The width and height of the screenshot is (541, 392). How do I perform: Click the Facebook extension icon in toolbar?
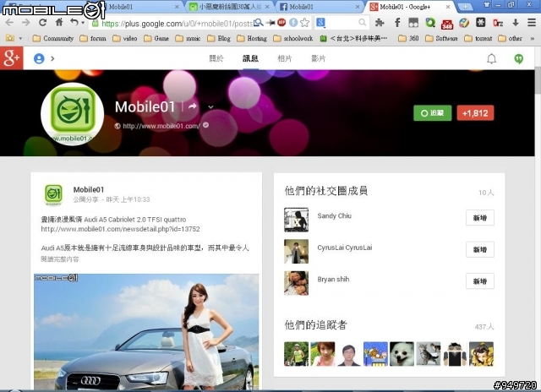point(397,23)
